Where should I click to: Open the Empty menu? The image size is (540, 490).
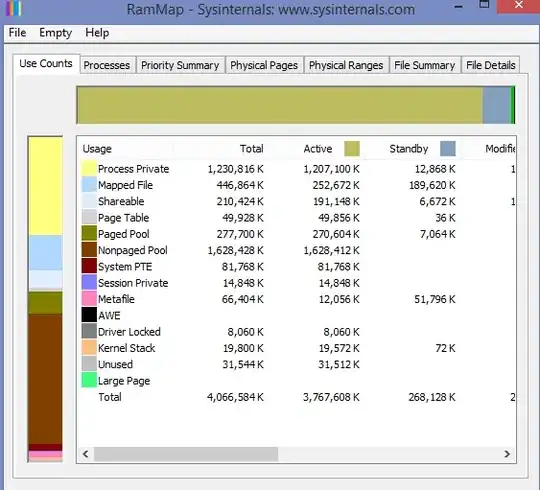pyautogui.click(x=55, y=33)
